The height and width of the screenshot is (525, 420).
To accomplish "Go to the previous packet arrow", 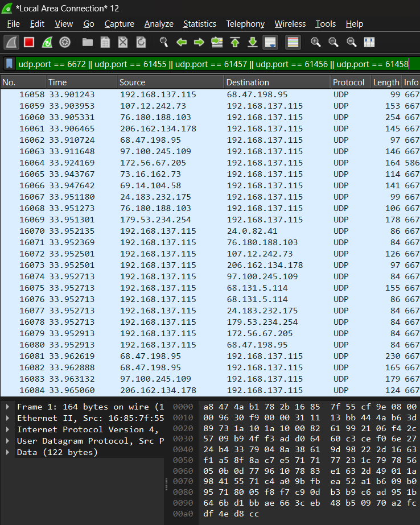I will [182, 43].
